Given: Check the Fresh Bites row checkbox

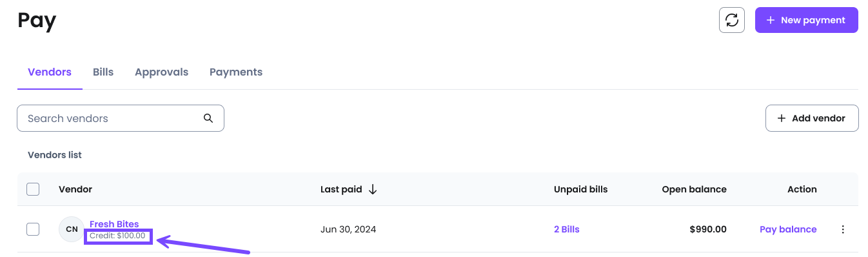Looking at the screenshot, I should pos(33,229).
